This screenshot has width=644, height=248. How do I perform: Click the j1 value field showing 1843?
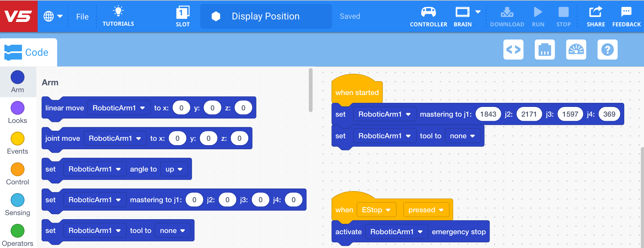488,114
